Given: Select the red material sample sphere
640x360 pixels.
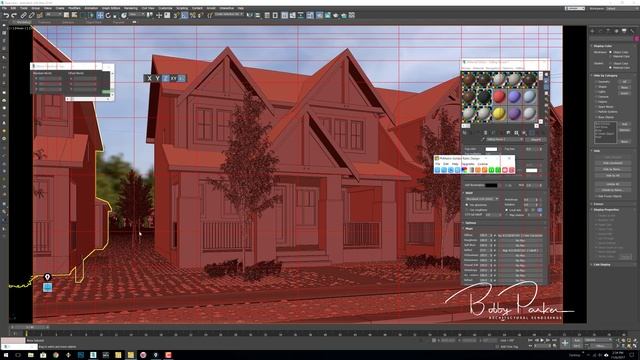Looking at the screenshot, I should pyautogui.click(x=499, y=97).
